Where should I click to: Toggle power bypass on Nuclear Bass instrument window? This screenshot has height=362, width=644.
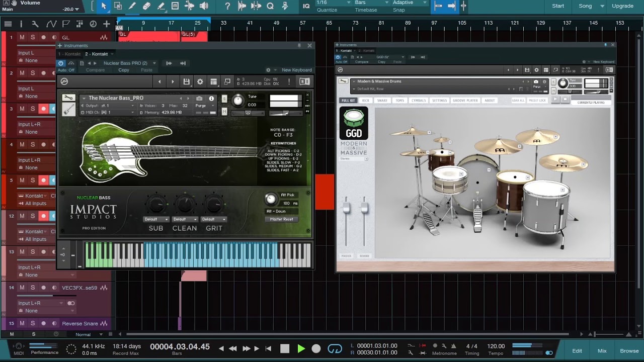point(61,63)
